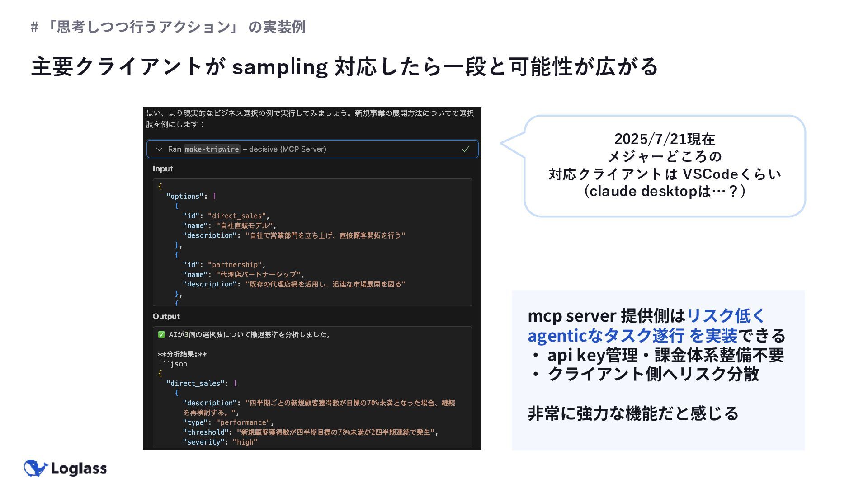This screenshot has width=868, height=488.
Task: Click '対応クライアントは VSCodeくらい' in bubble
Action: coord(665,174)
